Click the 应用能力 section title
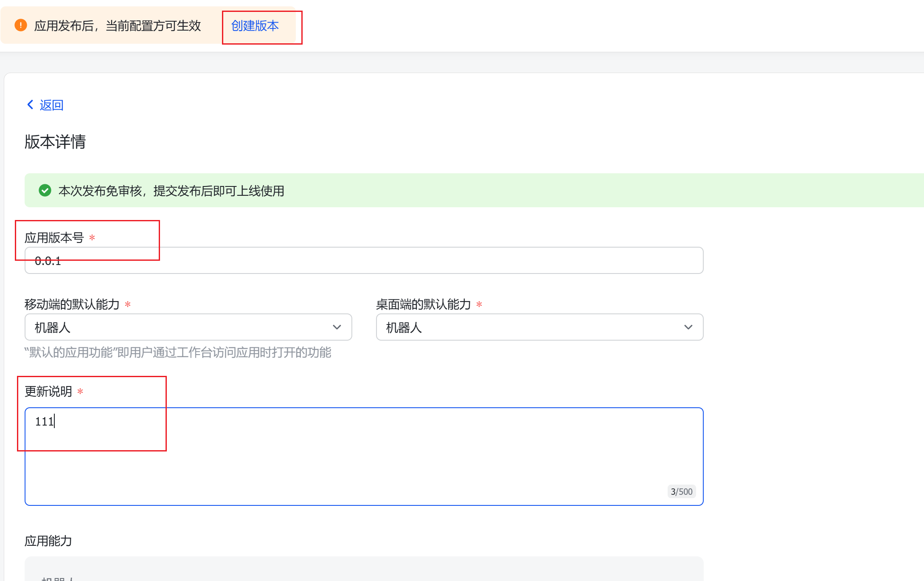 tap(48, 541)
